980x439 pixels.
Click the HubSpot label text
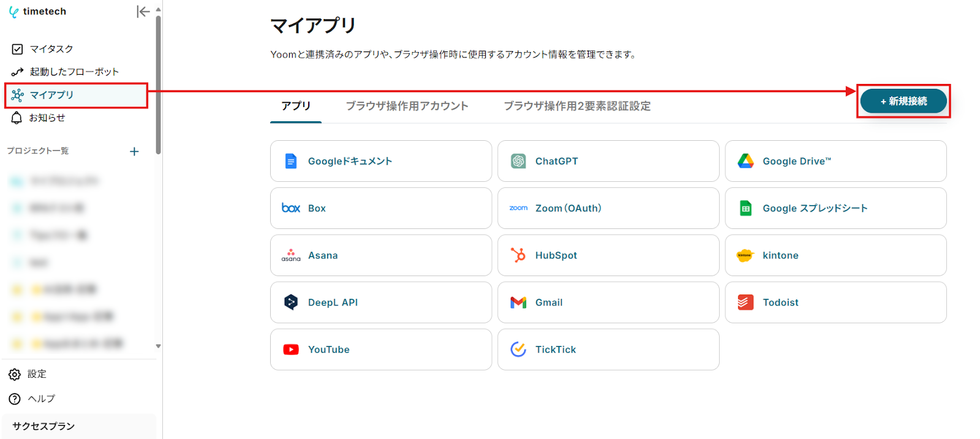[x=556, y=255]
